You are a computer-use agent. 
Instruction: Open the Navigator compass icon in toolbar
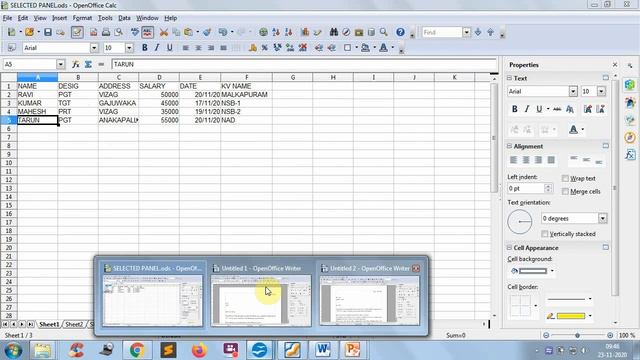[346, 32]
